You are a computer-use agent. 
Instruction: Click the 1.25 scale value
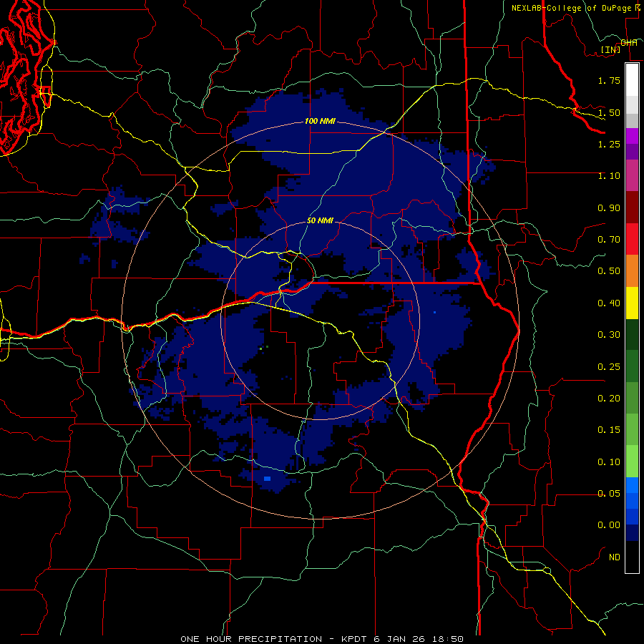pos(609,144)
